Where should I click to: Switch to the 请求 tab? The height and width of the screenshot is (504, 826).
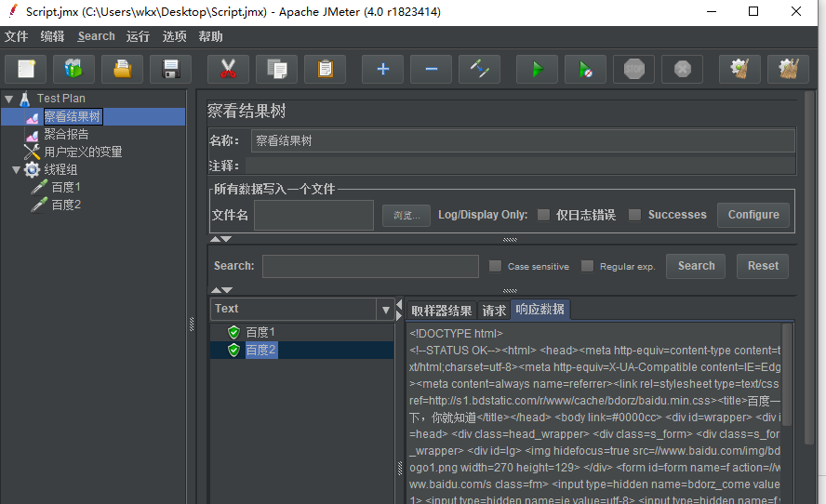pyautogui.click(x=494, y=311)
